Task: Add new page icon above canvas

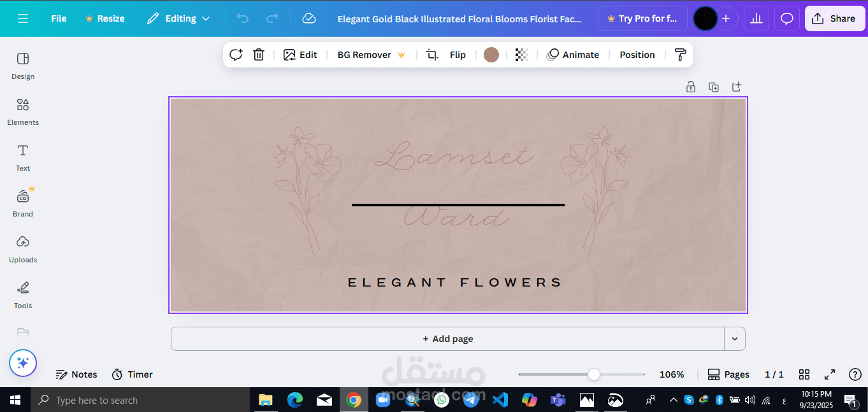Action: (x=737, y=87)
